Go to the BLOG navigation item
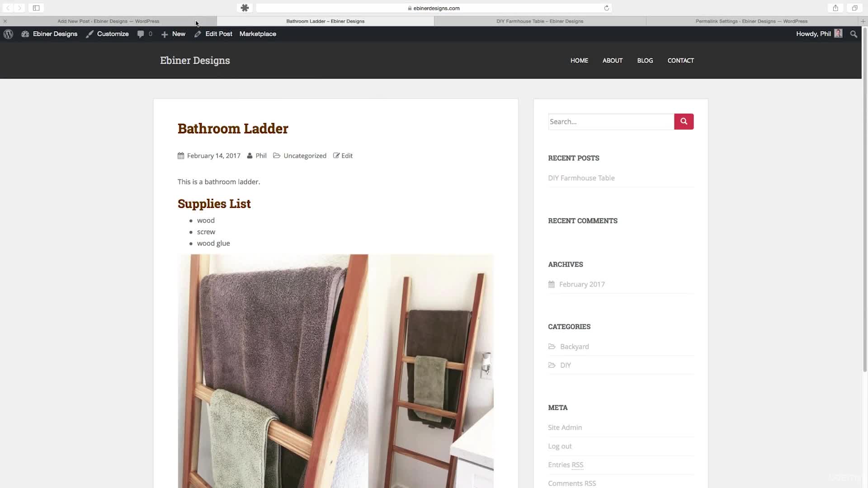This screenshot has height=488, width=868. [x=645, y=61]
